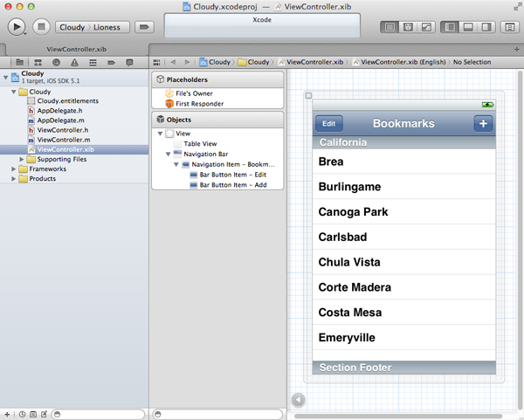Show the Search navigator

coord(56,62)
